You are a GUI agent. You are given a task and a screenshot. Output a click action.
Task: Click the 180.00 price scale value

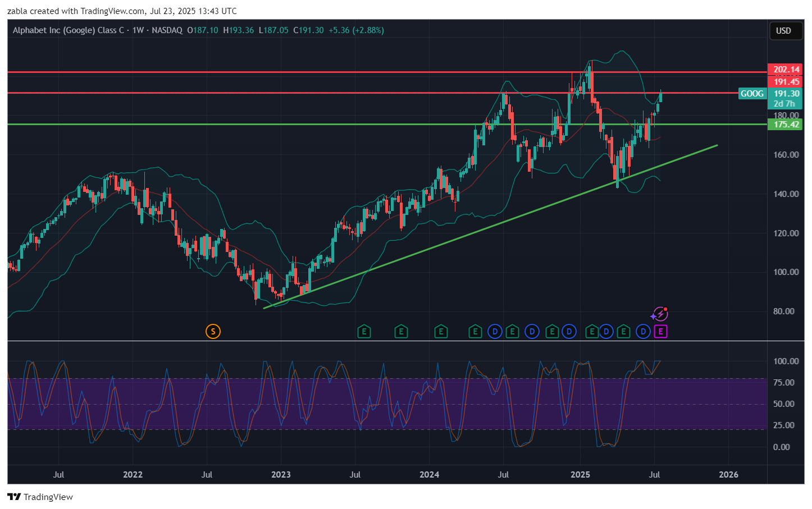[786, 115]
